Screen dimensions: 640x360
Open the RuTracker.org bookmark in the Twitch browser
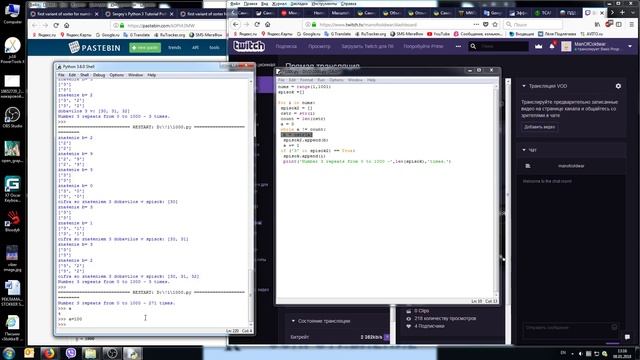[x=370, y=34]
